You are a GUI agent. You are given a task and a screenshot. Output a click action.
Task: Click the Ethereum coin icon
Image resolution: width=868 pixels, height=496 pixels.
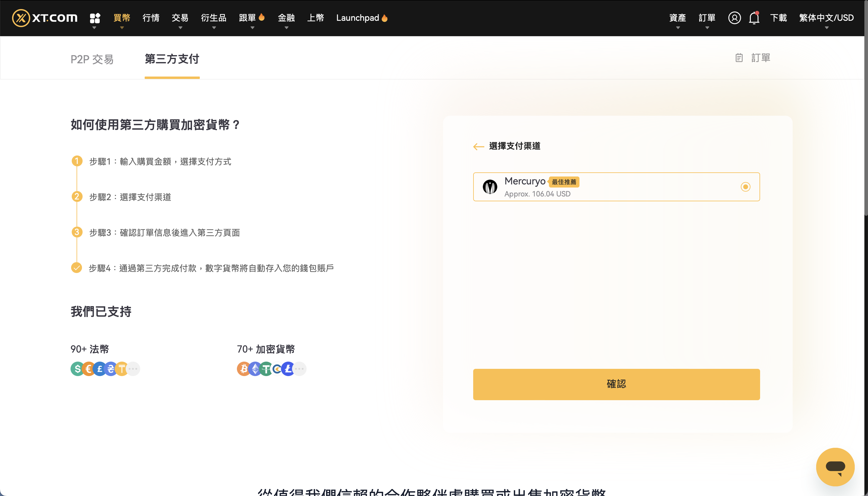(x=255, y=369)
